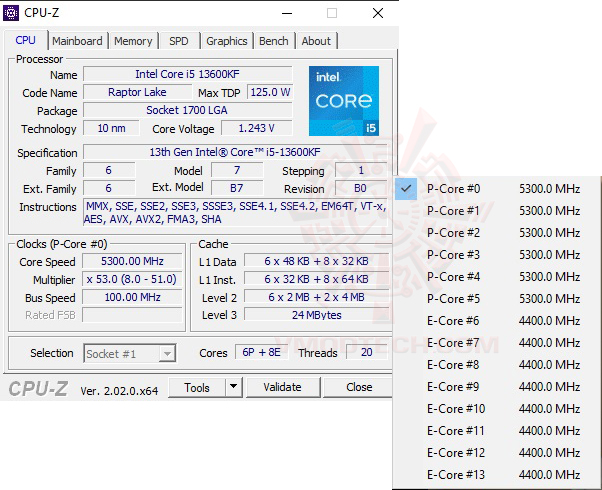Choose P-Core #2 from core list
Image resolution: width=602 pixels, height=490 pixels.
click(498, 233)
